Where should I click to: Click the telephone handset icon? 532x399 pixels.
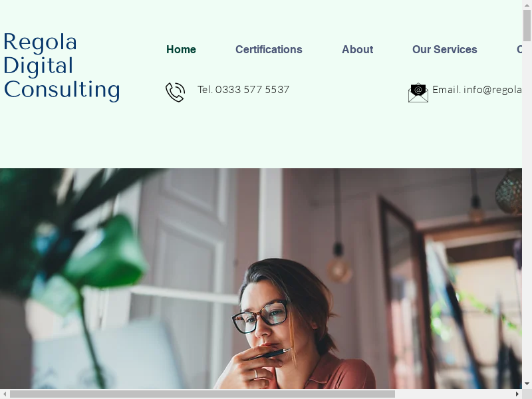click(175, 92)
